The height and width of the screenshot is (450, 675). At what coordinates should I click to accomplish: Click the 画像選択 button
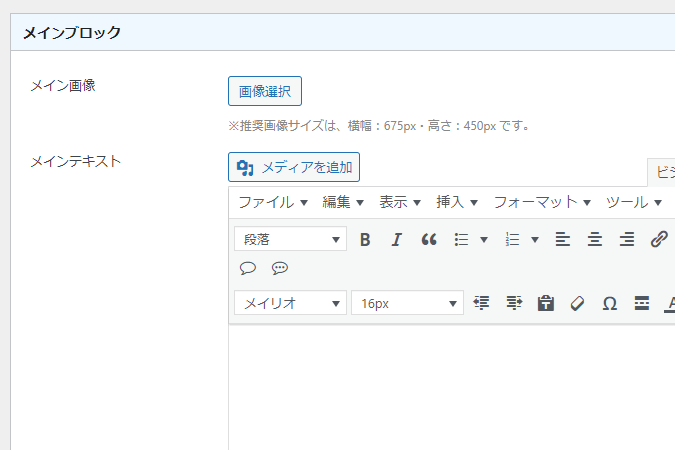click(x=265, y=91)
